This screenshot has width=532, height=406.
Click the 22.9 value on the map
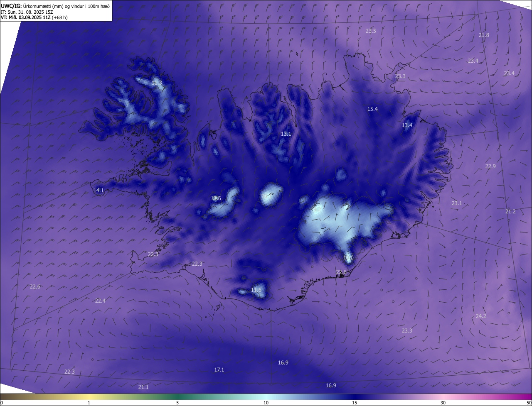coord(490,166)
